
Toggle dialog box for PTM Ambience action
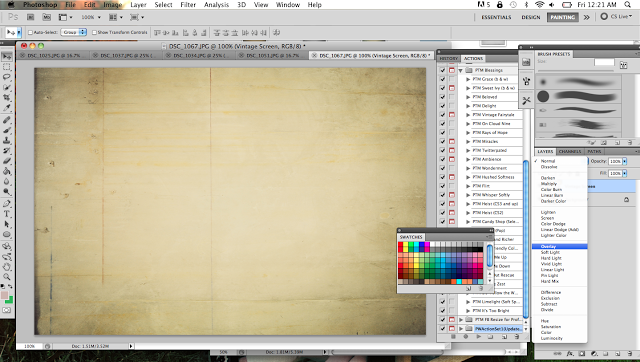[452, 159]
